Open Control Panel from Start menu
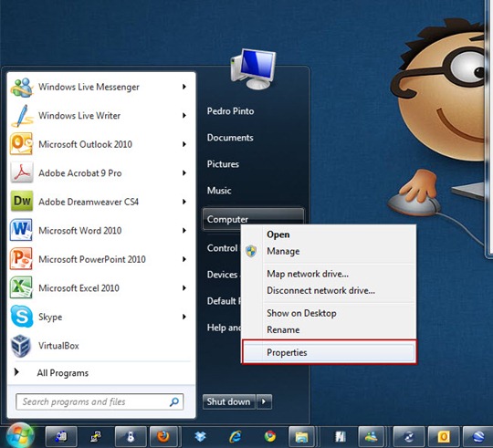This screenshot has width=493, height=448. [222, 248]
